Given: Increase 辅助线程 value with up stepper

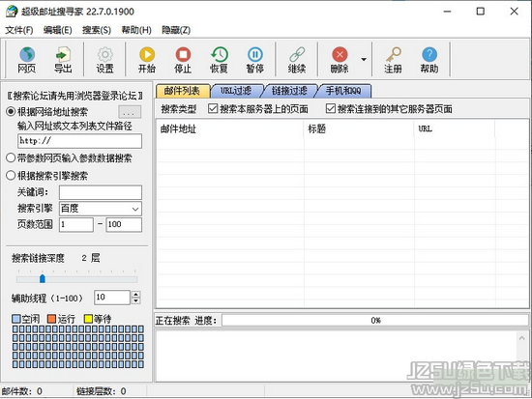Looking at the screenshot, I should coord(135,295).
